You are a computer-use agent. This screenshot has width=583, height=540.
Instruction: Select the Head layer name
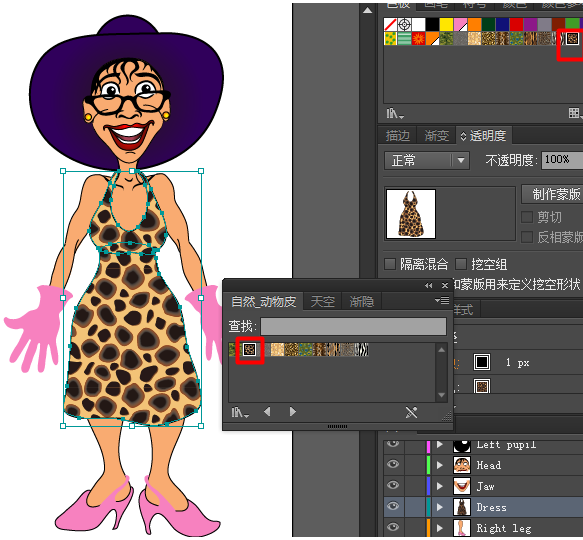tap(489, 465)
